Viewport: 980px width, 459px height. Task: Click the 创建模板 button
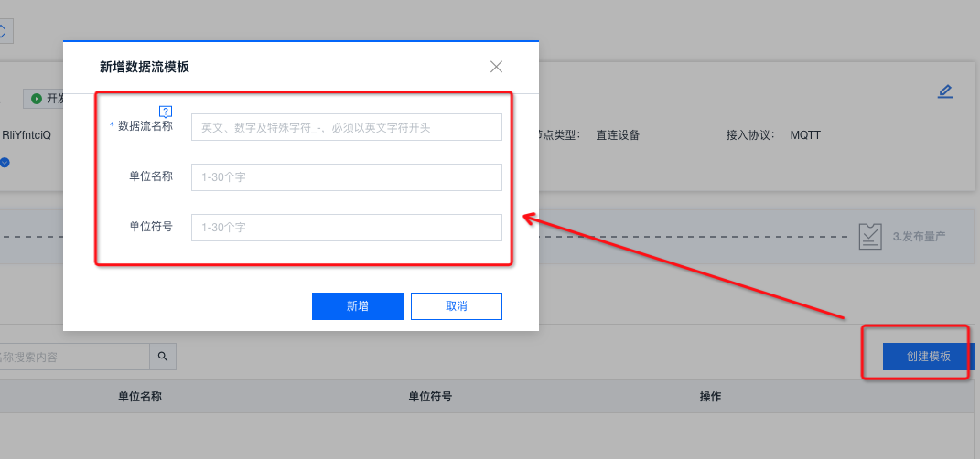(928, 357)
